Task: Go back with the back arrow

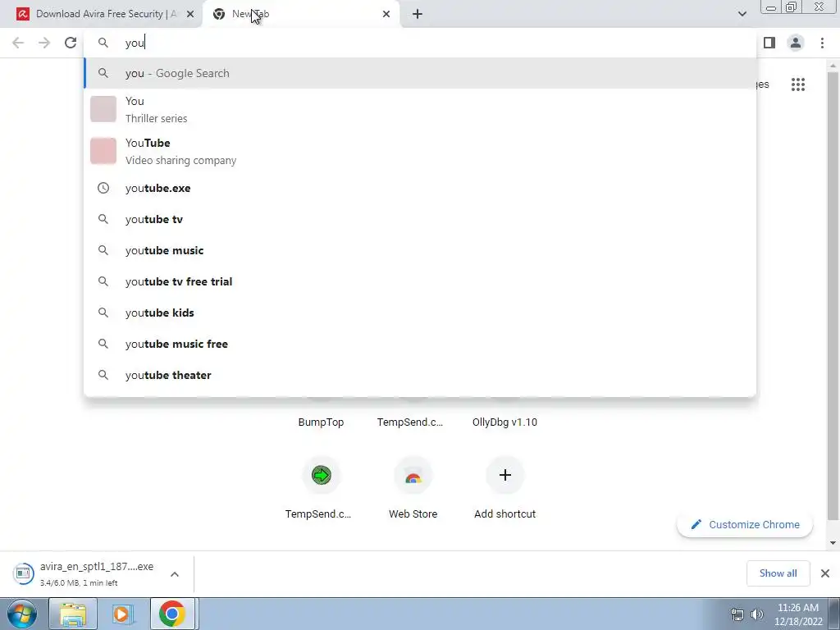Action: click(18, 43)
